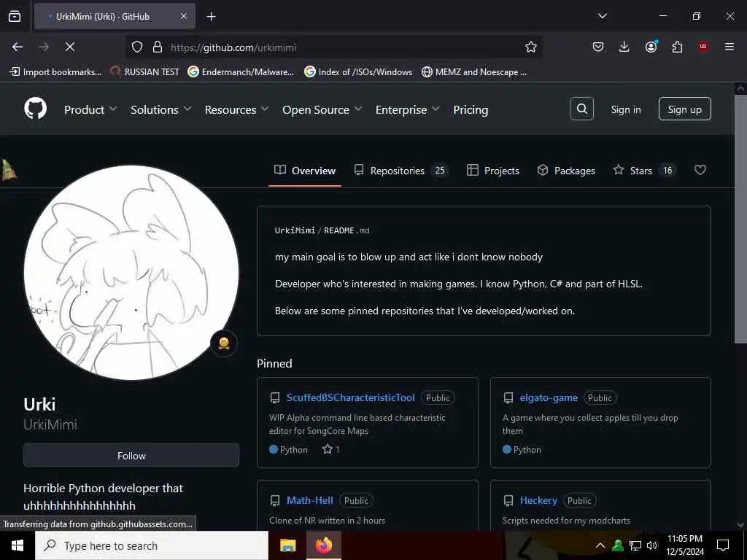Switch to the Repositories tab

pos(400,171)
